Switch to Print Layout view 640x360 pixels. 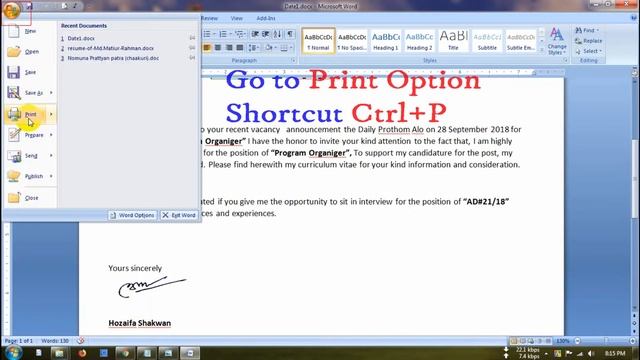513,341
